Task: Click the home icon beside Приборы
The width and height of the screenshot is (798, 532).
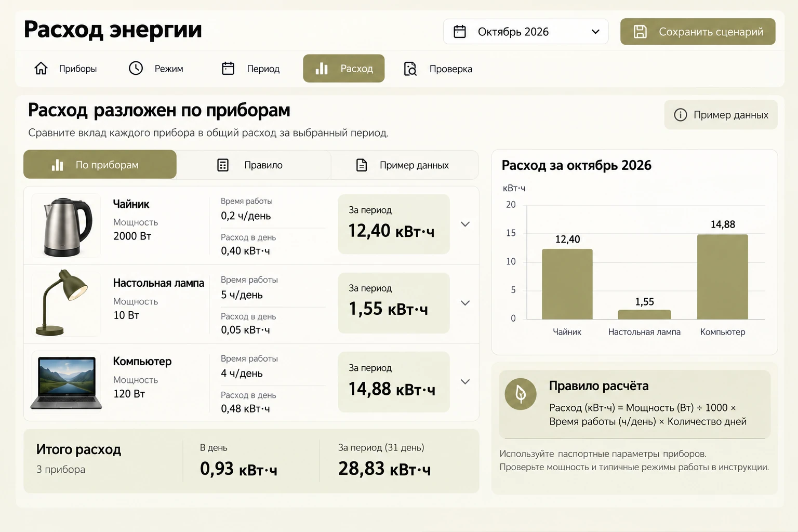Action: coord(41,69)
